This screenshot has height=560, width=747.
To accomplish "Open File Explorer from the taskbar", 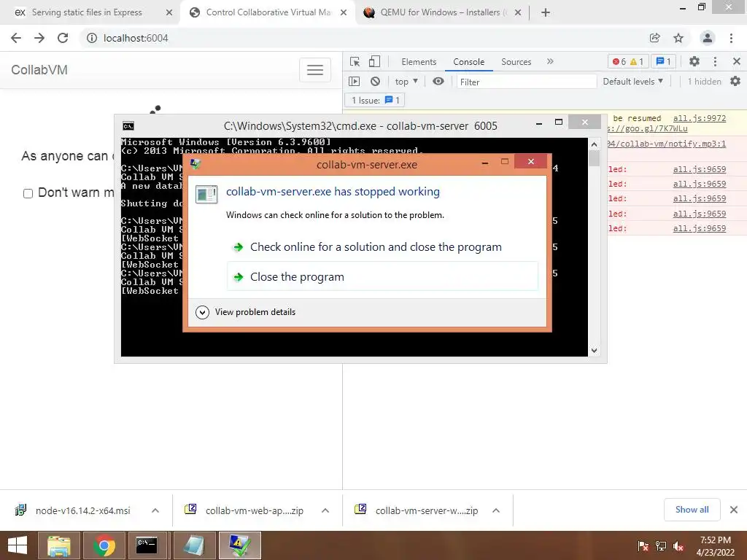I will point(59,545).
